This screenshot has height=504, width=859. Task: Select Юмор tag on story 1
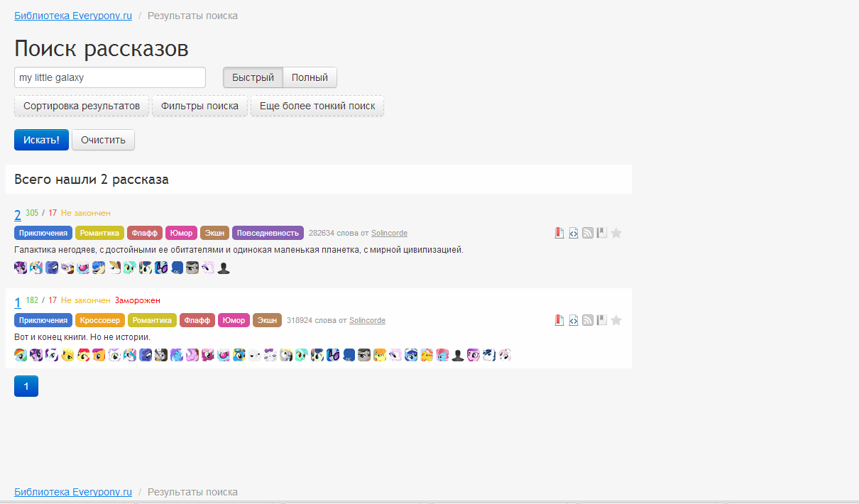(x=234, y=320)
